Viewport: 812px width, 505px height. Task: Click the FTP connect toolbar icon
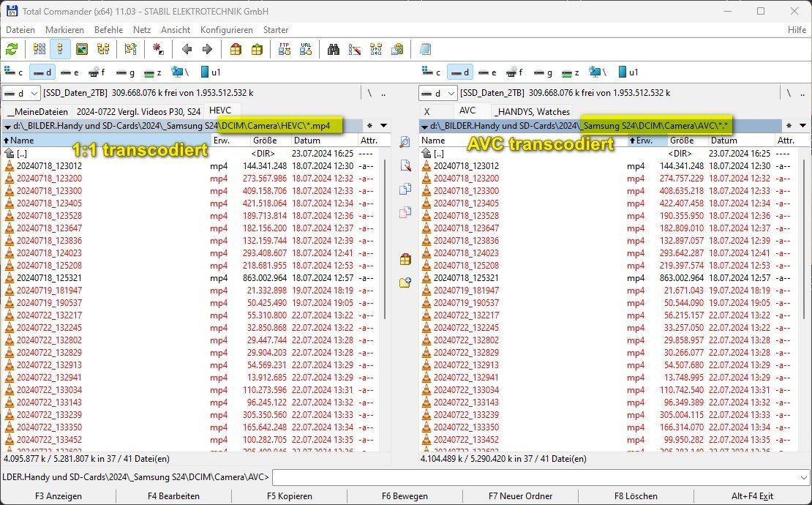(285, 50)
